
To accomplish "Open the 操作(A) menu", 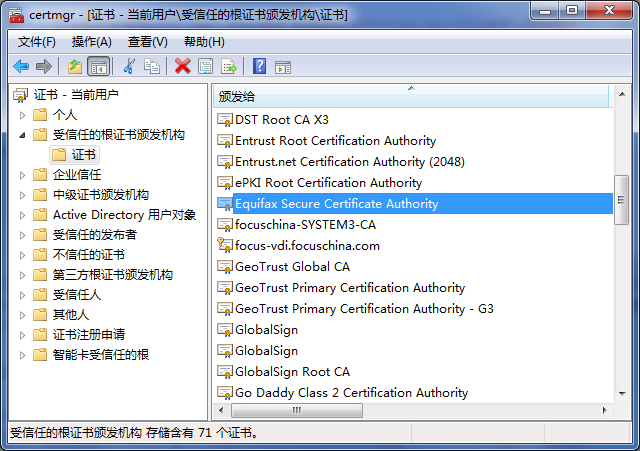I will (x=91, y=42).
